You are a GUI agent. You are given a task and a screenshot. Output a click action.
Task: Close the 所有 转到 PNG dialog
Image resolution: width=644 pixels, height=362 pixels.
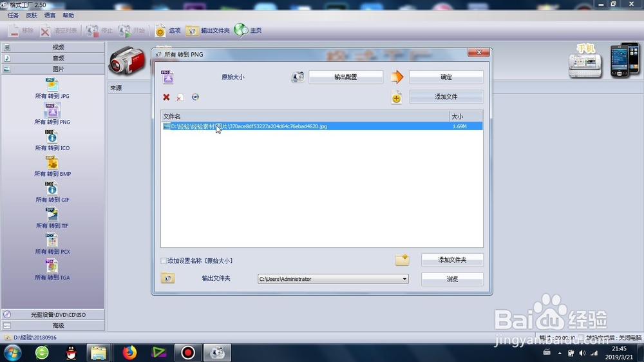click(x=478, y=52)
